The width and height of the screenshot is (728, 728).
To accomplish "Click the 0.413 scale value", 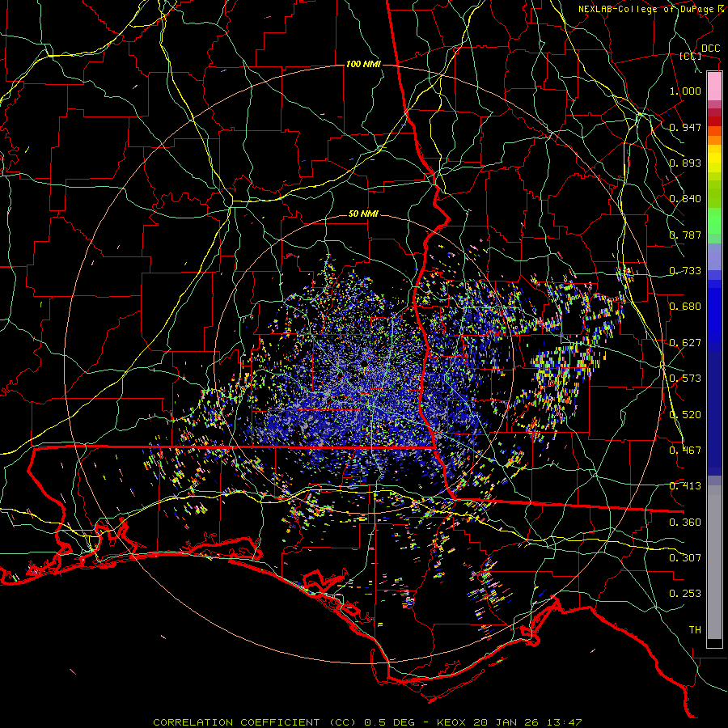I will (685, 486).
